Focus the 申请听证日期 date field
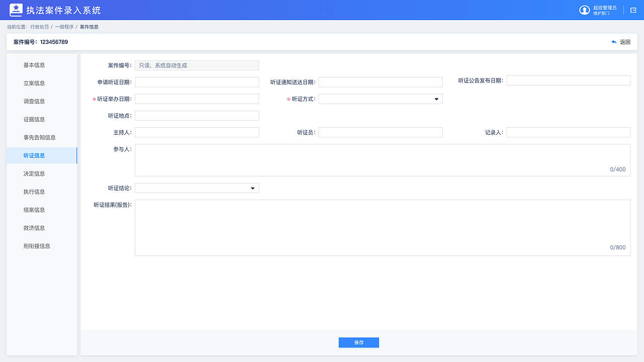Image resolution: width=644 pixels, height=362 pixels. tap(197, 82)
